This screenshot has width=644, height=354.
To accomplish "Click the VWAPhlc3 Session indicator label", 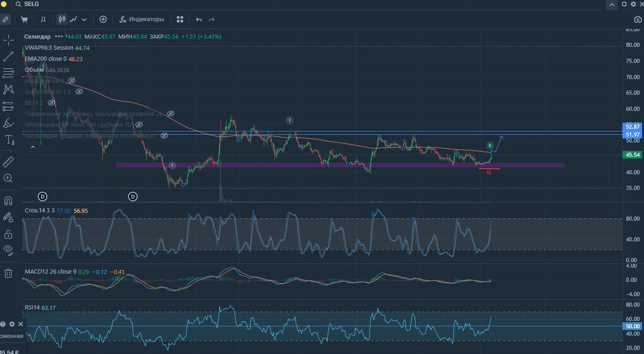I will coord(49,47).
